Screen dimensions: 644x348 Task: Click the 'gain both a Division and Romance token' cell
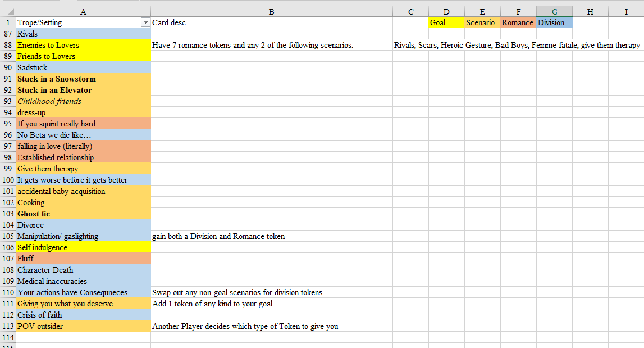[x=271, y=236]
